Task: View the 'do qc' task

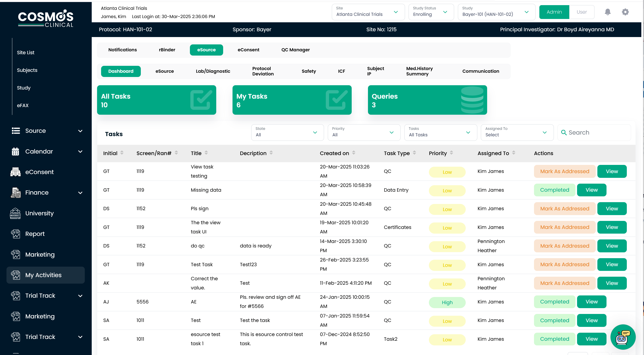Action: point(612,246)
